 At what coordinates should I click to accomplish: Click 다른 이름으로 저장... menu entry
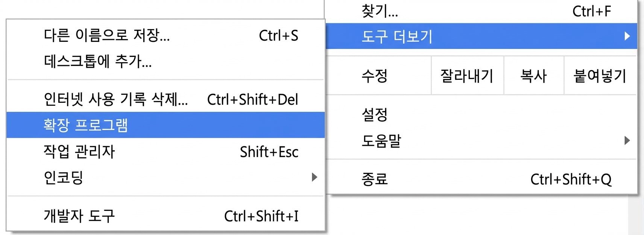tap(107, 35)
